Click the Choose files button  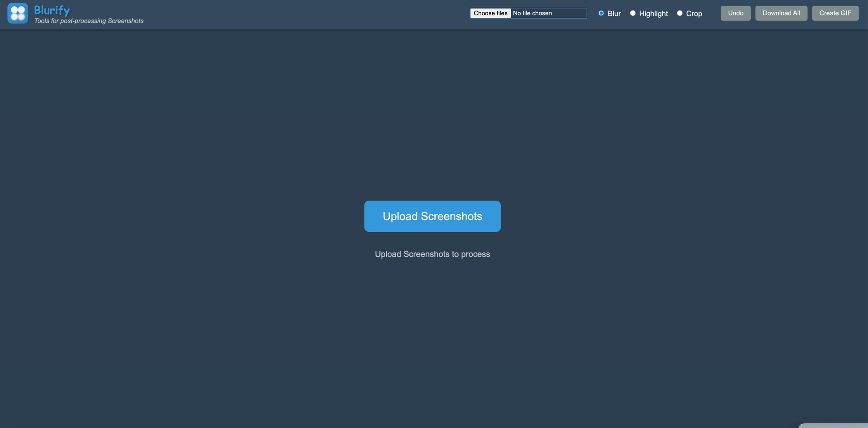490,13
